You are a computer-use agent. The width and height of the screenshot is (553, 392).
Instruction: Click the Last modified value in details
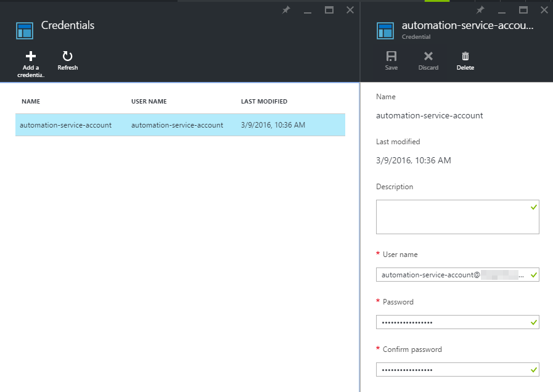pos(413,161)
